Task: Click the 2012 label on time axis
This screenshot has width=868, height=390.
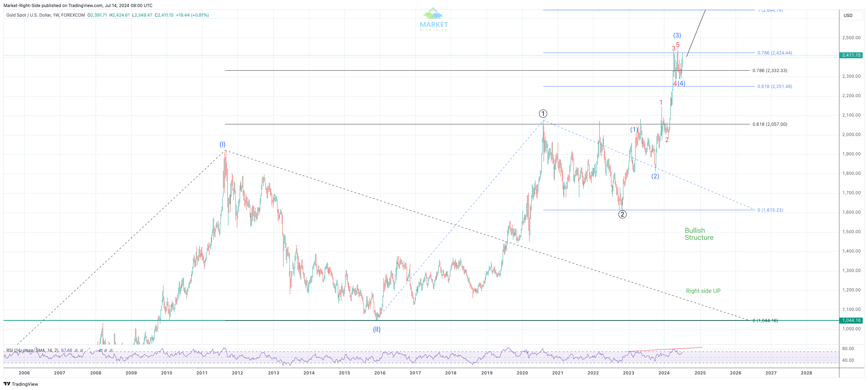Action: (237, 373)
